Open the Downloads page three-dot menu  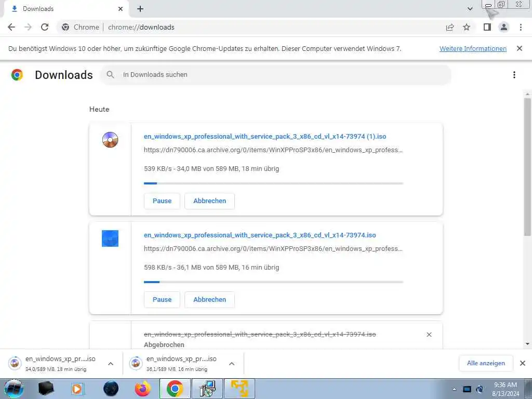point(514,75)
